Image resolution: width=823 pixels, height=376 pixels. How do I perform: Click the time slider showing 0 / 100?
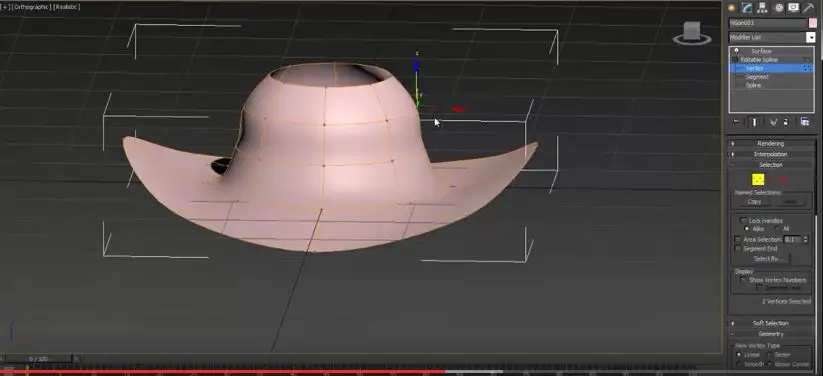38,359
